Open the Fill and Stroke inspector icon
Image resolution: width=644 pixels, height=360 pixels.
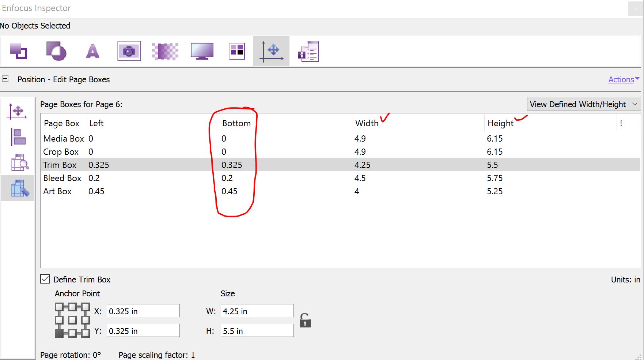point(18,51)
